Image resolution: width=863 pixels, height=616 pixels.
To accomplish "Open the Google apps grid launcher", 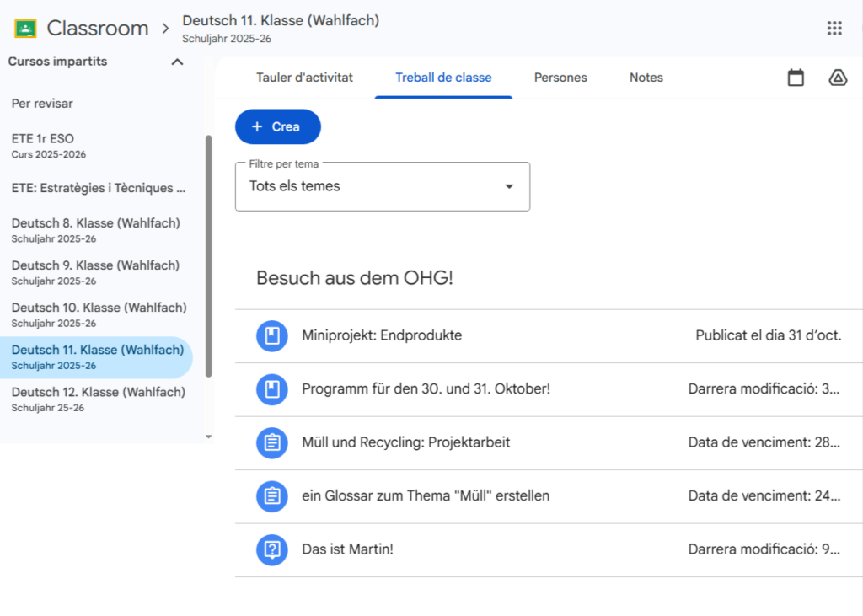I will [834, 29].
